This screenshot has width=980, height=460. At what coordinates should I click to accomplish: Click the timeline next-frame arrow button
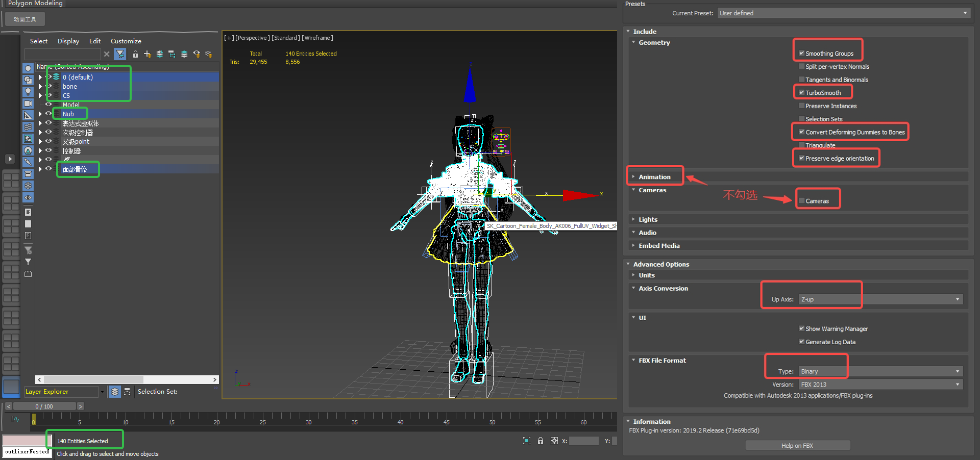coord(80,406)
